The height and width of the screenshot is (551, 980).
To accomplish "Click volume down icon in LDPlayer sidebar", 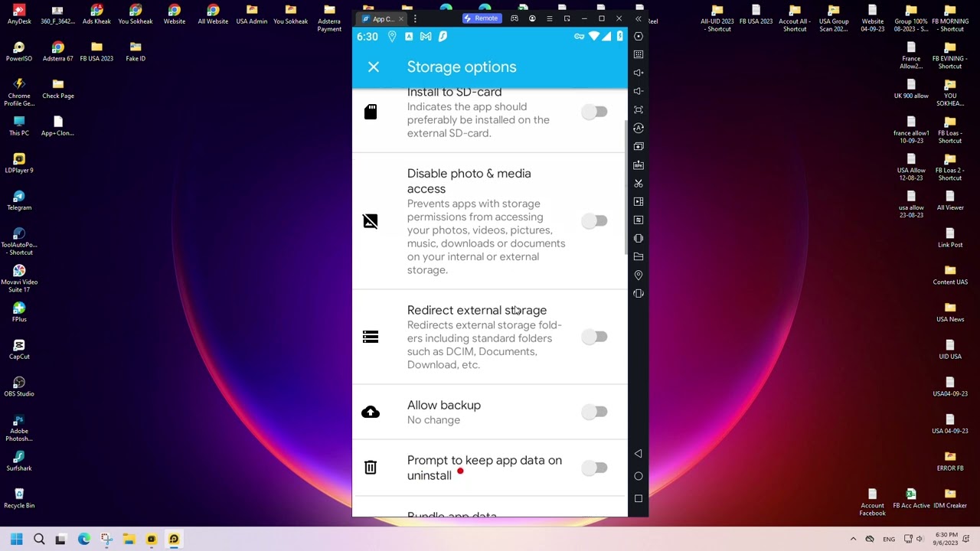I will 639,91.
